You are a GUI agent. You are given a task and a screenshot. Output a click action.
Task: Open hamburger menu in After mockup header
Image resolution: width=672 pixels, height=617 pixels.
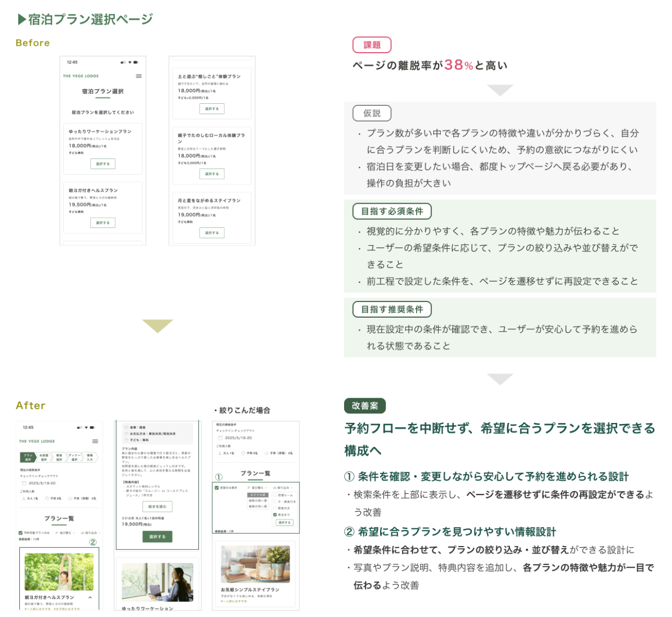[95, 441]
